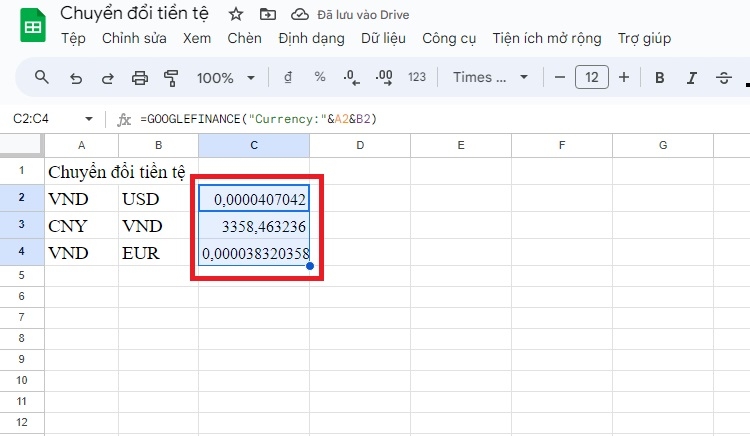Decrease decimal places
Screen dimensions: 750x436
point(352,77)
